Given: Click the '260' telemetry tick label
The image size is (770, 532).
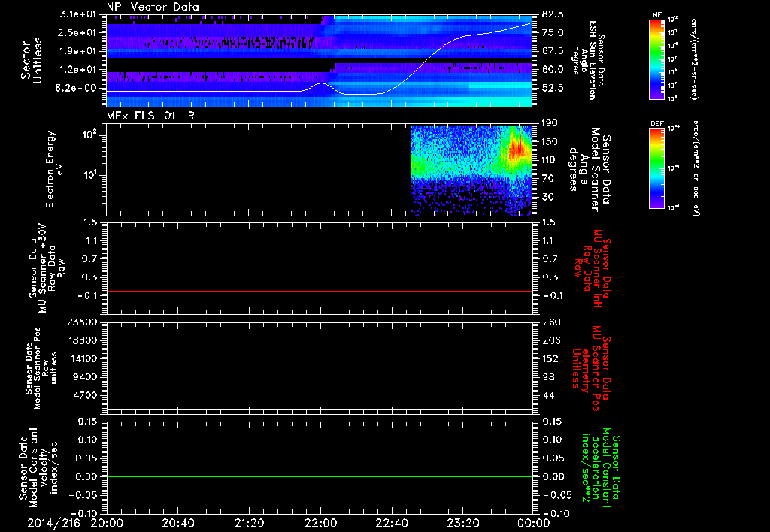Looking at the screenshot, I should tap(551, 322).
